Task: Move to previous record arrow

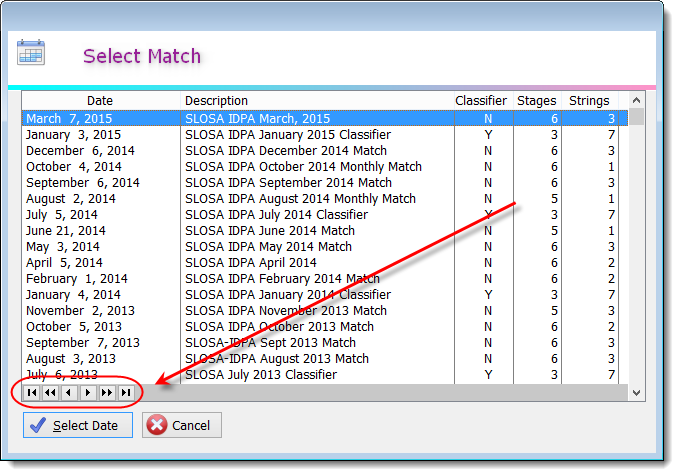Action: (69, 393)
